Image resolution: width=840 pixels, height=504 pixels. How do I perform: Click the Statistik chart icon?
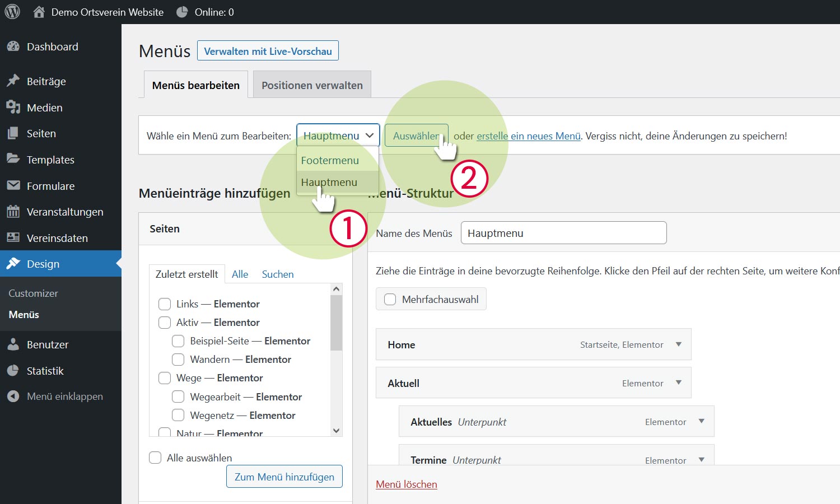(x=13, y=371)
